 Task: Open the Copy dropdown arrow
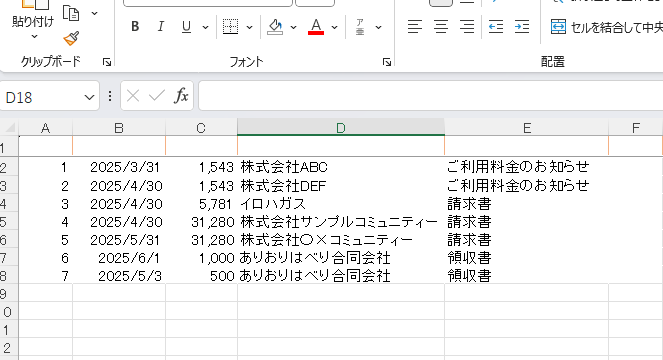pyautogui.click(x=95, y=14)
